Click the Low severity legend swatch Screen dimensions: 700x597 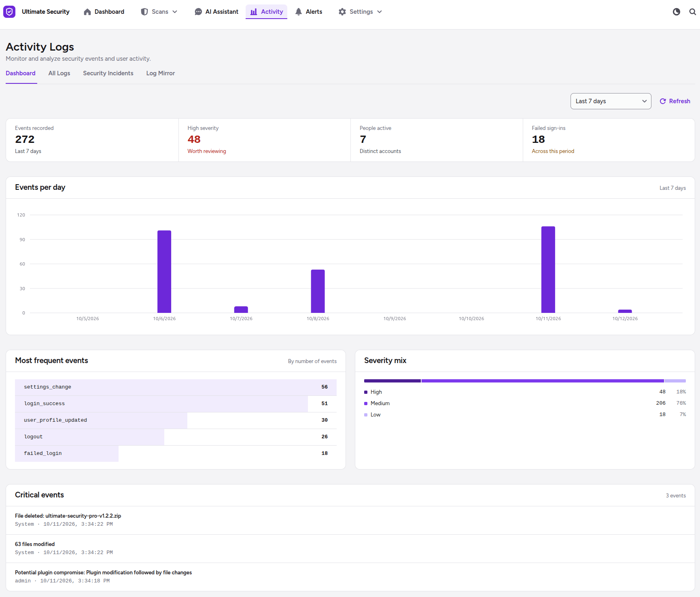(x=366, y=415)
